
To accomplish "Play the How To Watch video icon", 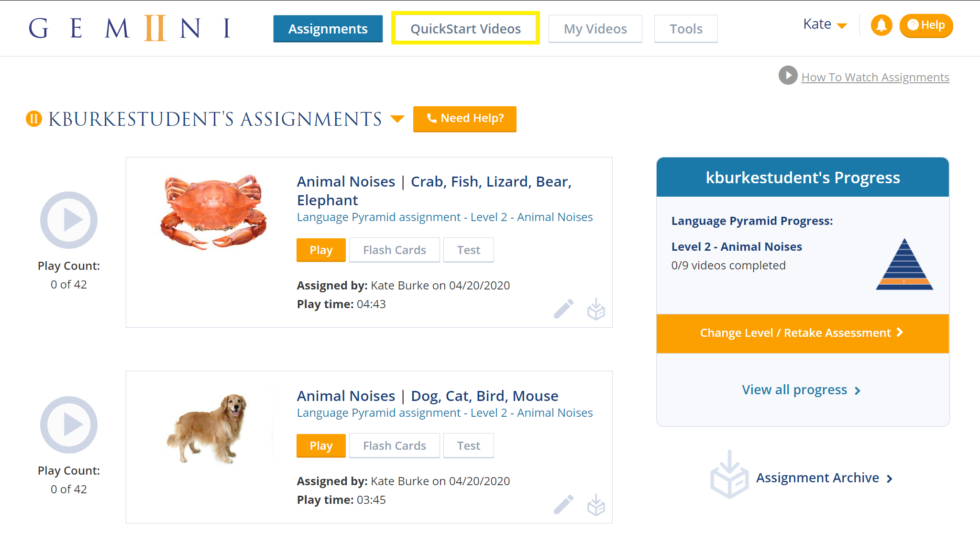I will (788, 75).
